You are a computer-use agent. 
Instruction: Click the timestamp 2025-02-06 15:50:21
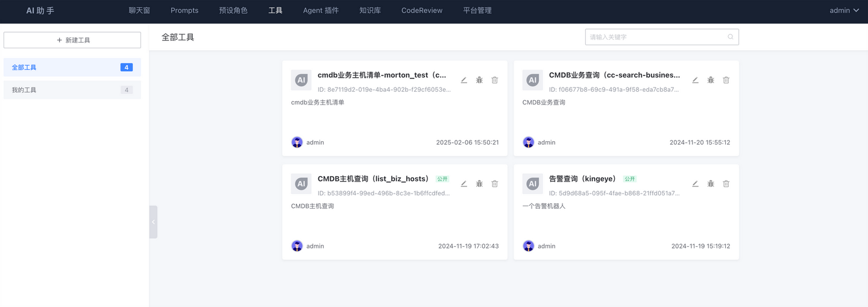467,142
